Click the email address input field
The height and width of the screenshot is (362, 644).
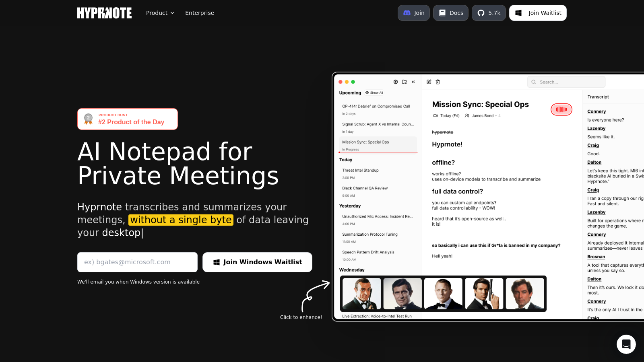pyautogui.click(x=137, y=262)
